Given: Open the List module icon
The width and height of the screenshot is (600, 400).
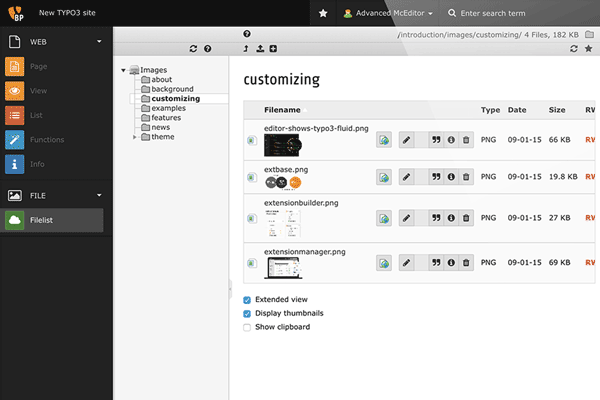Looking at the screenshot, I should point(15,115).
